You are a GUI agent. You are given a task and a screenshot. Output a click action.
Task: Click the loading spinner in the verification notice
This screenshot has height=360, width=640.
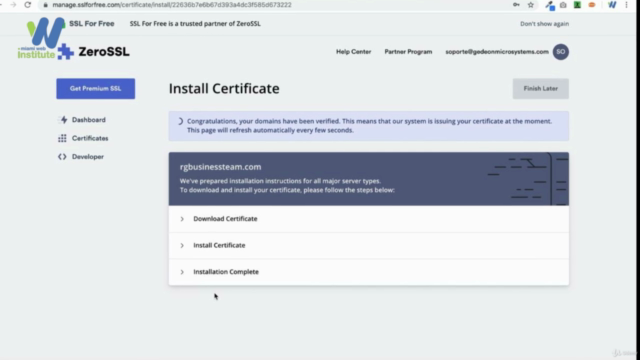pos(180,121)
